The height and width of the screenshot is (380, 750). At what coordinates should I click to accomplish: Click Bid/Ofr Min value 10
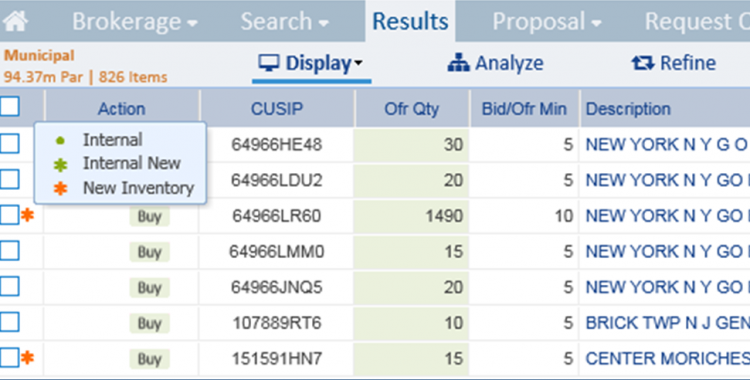[563, 216]
